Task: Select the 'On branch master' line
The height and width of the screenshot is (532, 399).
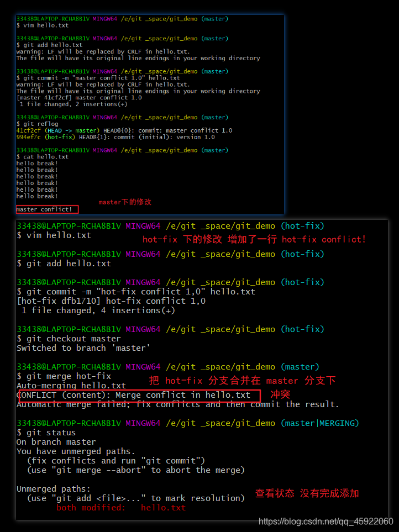Action: tap(56, 442)
